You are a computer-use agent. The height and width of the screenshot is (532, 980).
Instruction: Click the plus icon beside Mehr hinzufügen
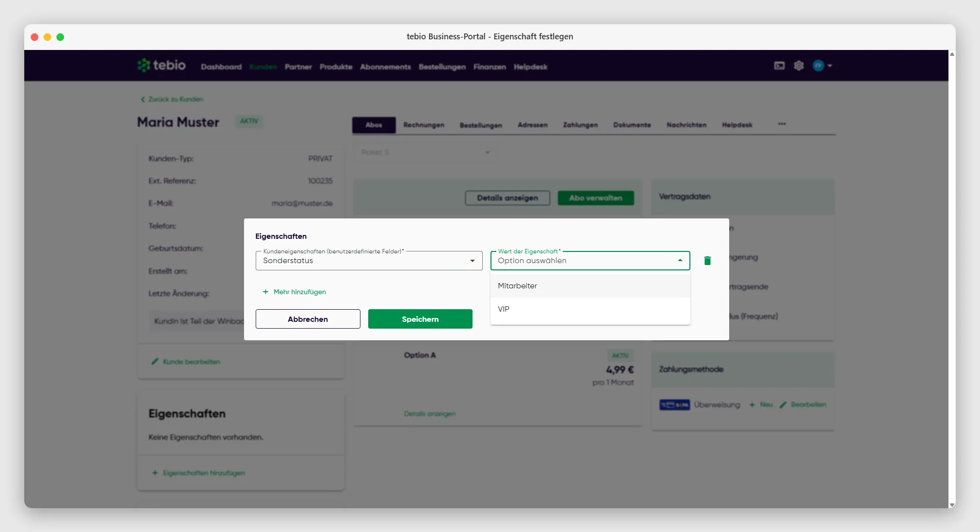click(265, 292)
